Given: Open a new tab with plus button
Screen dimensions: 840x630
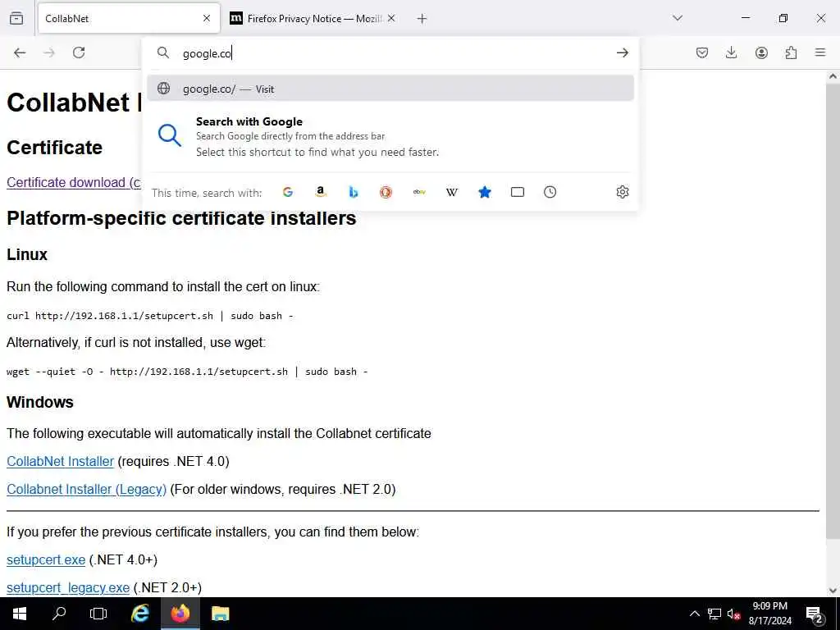Looking at the screenshot, I should tap(422, 19).
